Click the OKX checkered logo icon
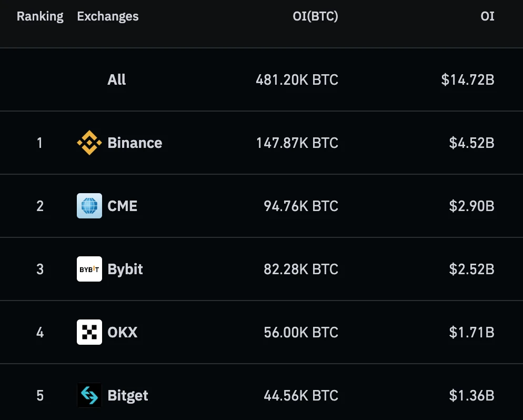This screenshot has width=523, height=420. 89,332
